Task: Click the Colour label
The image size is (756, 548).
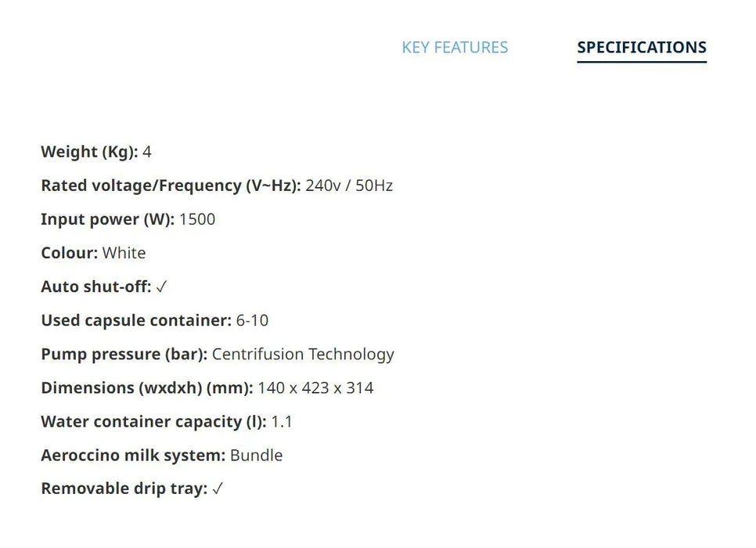Action: point(69,253)
